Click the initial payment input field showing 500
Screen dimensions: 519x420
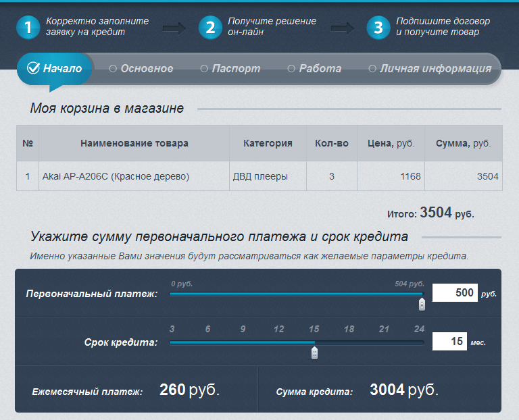click(454, 293)
